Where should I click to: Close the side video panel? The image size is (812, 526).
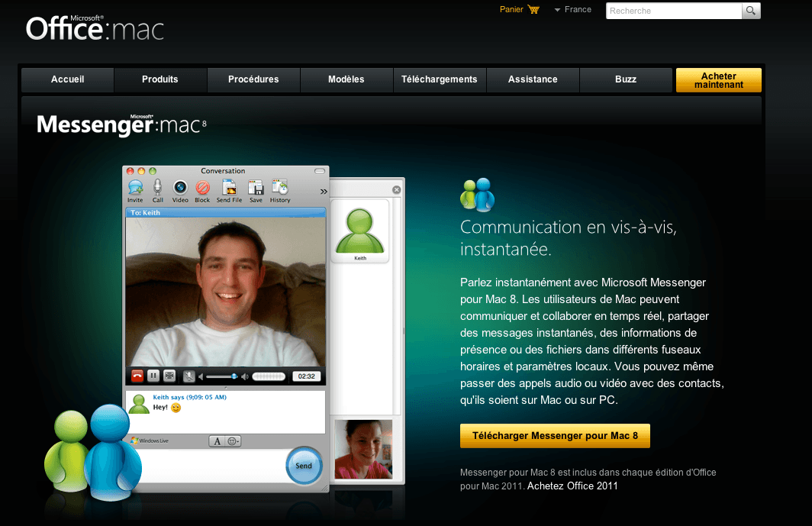(x=397, y=189)
